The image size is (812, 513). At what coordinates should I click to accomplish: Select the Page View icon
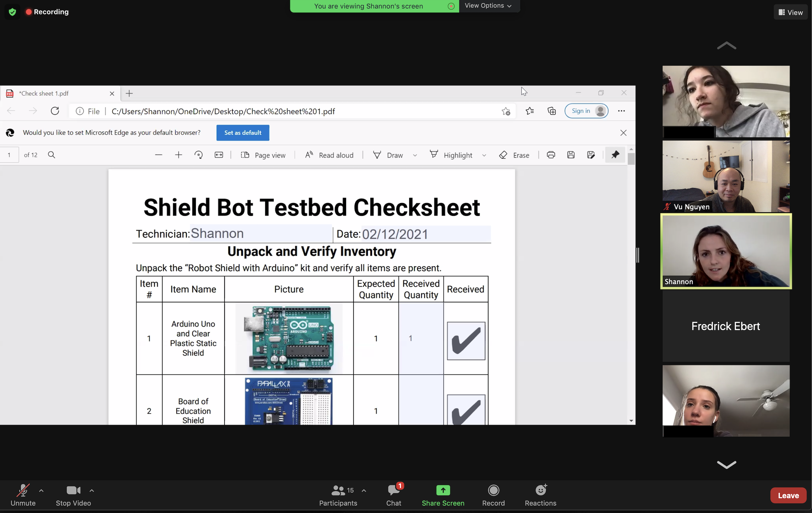245,155
